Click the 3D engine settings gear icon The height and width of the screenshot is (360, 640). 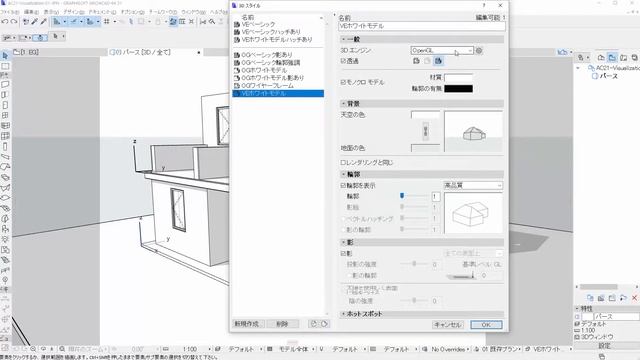point(479,51)
